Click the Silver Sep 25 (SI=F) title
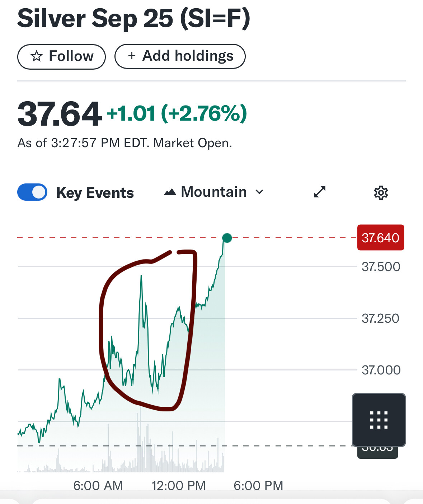 tap(134, 18)
